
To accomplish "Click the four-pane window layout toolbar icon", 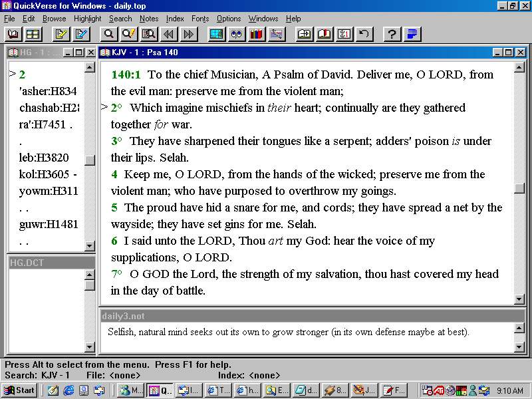I will coord(33,34).
